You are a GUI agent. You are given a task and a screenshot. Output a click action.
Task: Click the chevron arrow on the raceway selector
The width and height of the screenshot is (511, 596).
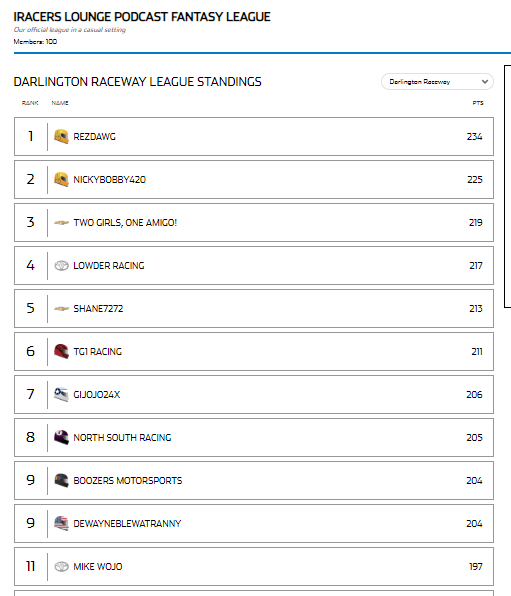pyautogui.click(x=485, y=82)
